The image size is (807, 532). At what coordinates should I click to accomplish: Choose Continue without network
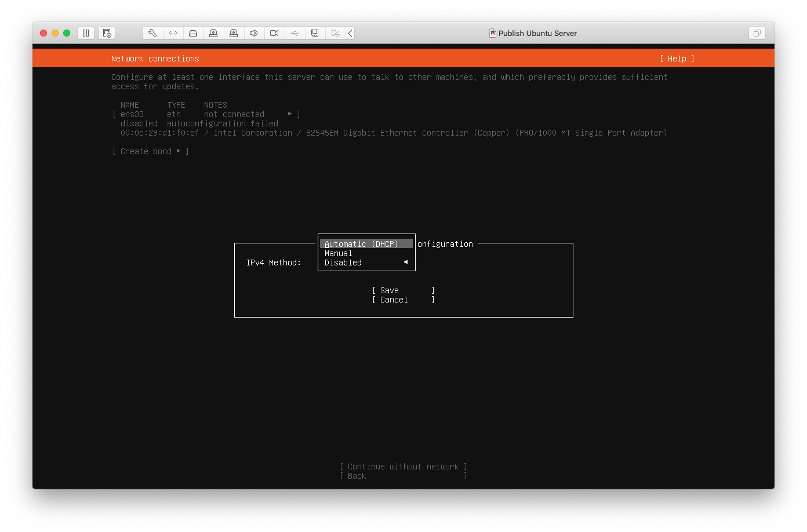pyautogui.click(x=403, y=467)
